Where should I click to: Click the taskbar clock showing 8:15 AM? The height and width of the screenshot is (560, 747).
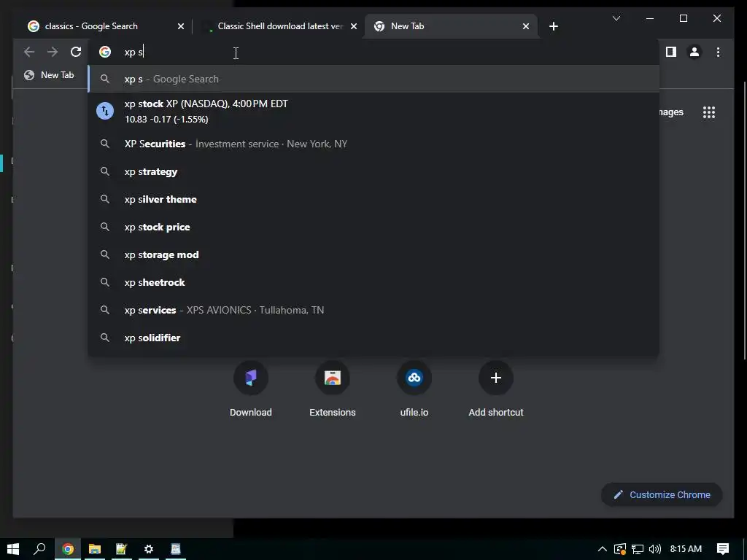[x=686, y=549]
